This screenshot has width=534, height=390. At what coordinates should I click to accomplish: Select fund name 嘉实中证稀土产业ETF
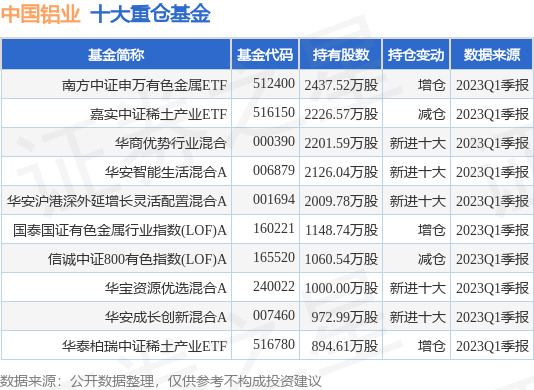(x=158, y=114)
